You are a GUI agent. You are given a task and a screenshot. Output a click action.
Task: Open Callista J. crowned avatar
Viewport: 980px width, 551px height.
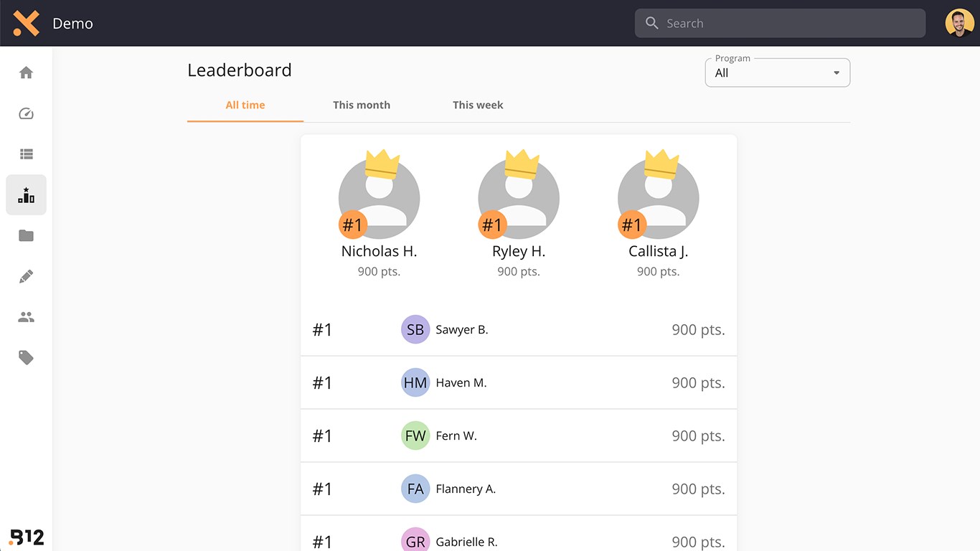tap(658, 197)
